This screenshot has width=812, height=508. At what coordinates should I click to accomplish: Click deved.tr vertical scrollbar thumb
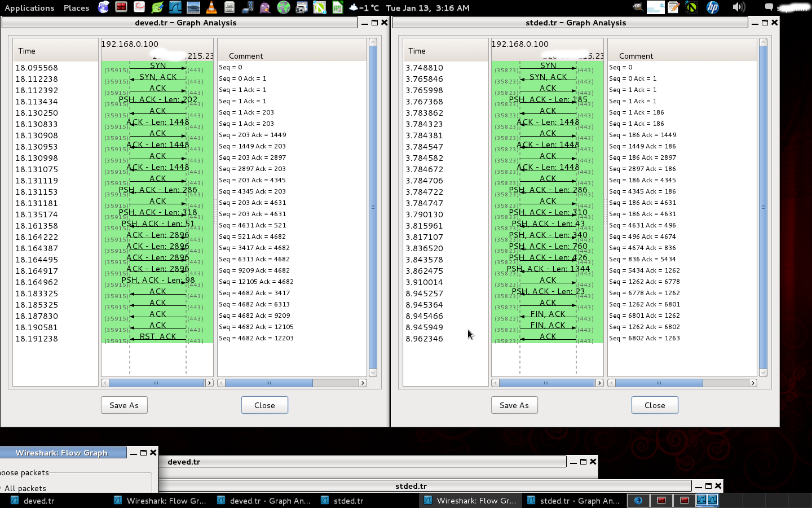coord(373,207)
